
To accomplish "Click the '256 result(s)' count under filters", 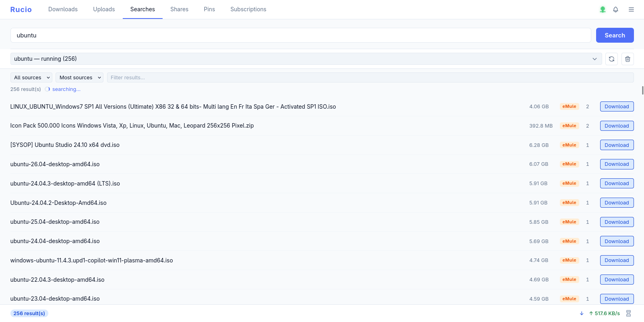I will click(25, 89).
